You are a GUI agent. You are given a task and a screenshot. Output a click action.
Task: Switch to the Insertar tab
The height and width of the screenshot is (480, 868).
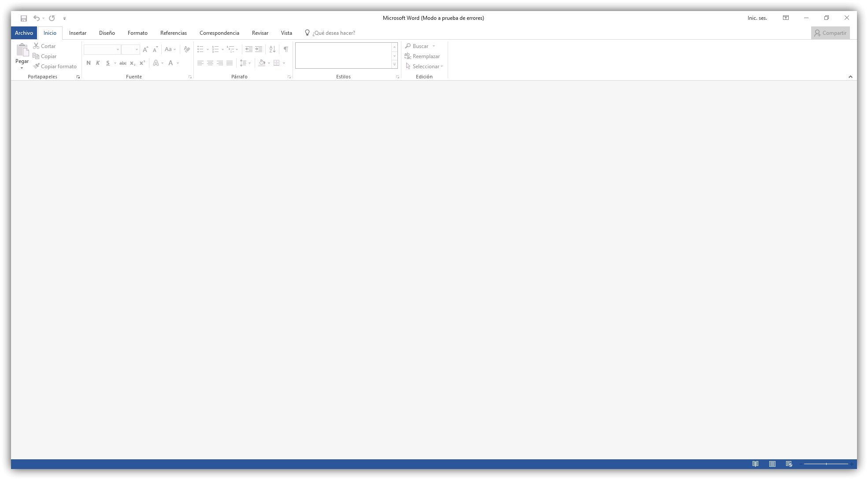point(78,33)
